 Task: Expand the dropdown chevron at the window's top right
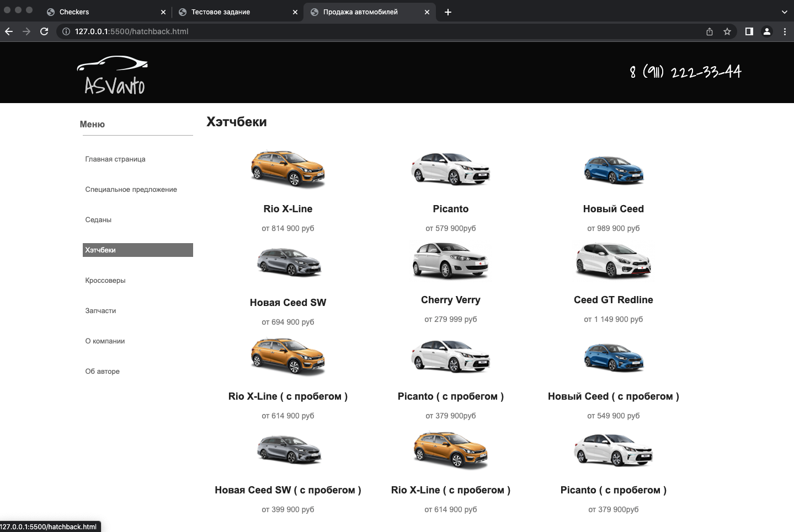pos(786,12)
